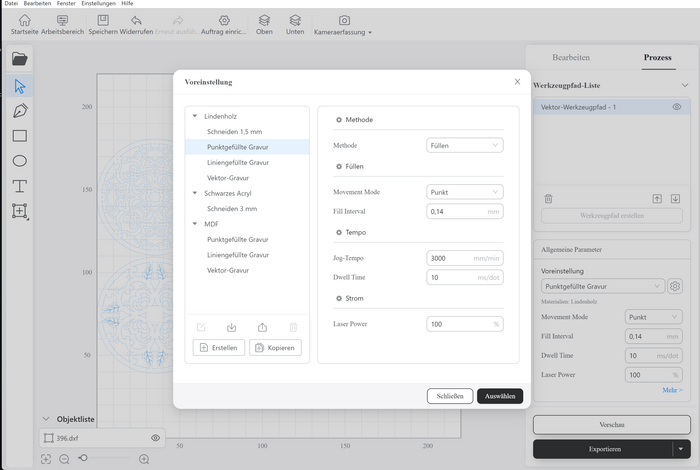The width and height of the screenshot is (700, 470).
Task: Click the Kopieren button
Action: [275, 348]
